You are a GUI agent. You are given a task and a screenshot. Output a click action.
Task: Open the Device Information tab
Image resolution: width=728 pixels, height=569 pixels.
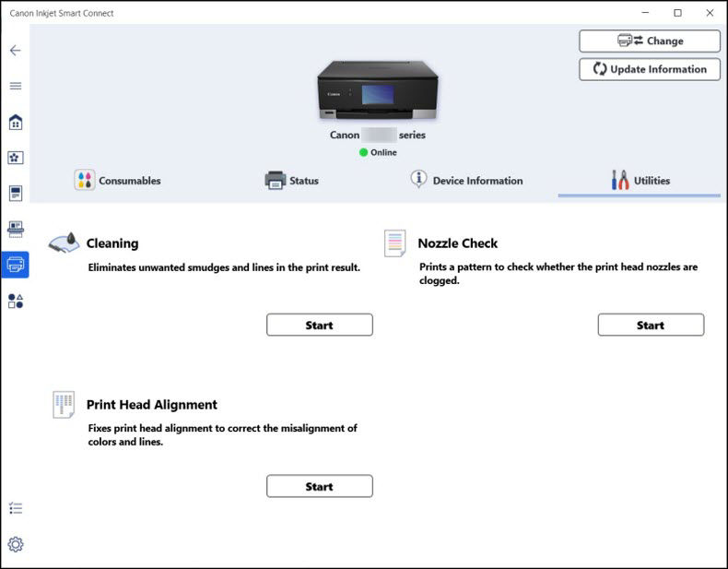tap(466, 181)
